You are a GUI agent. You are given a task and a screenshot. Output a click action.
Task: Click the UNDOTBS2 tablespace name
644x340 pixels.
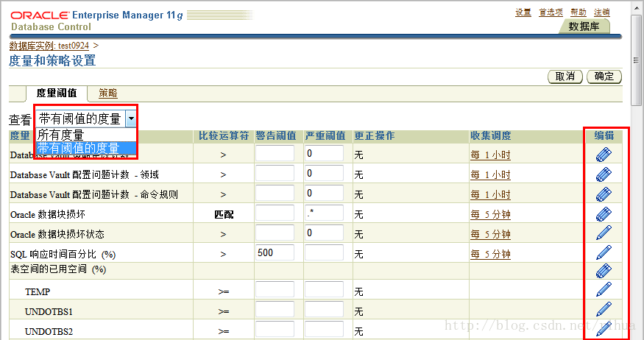[x=49, y=331]
